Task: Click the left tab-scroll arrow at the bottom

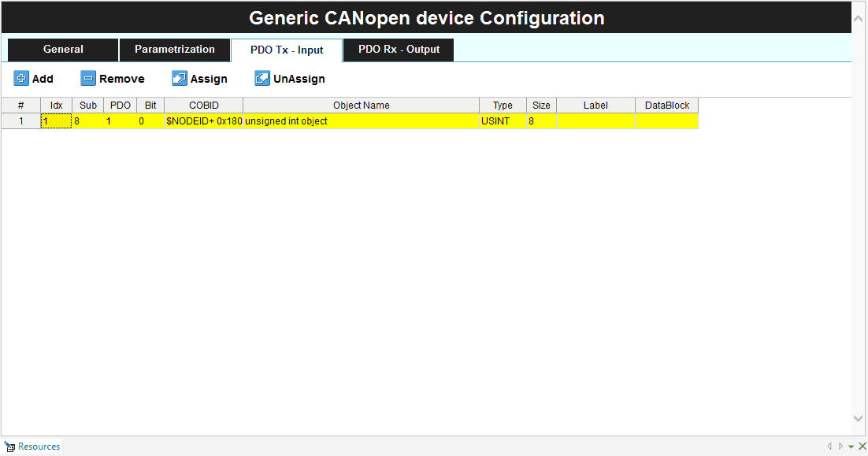Action: (829, 447)
